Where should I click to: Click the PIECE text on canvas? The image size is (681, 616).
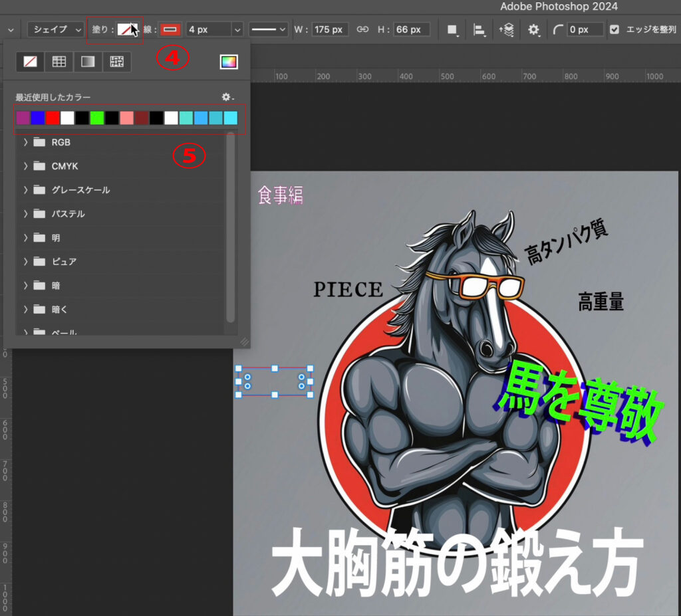348,290
